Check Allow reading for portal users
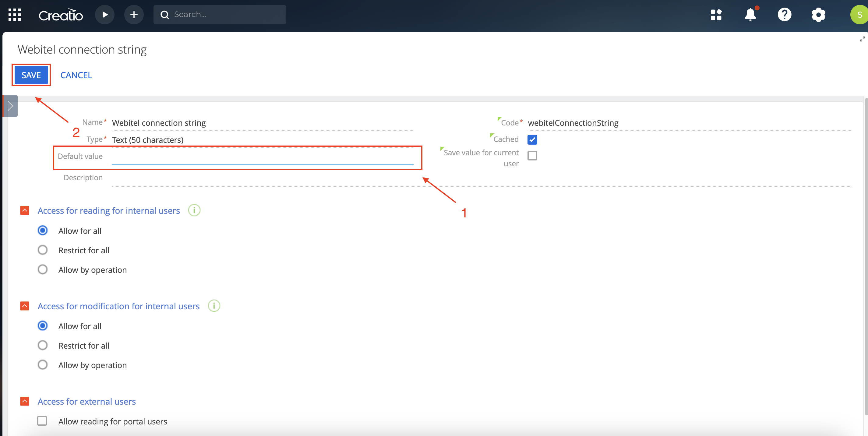868x436 pixels. 42,421
